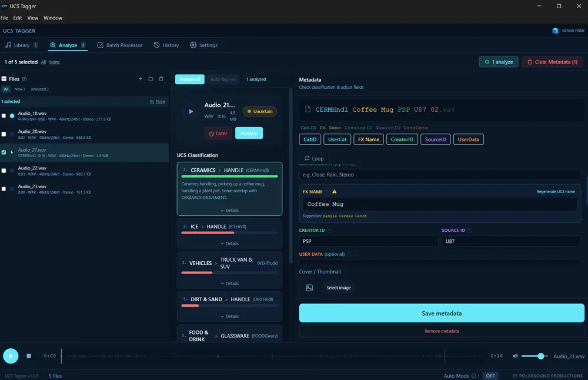This screenshot has width=588, height=380.
Task: Open the View menu
Action: click(x=32, y=18)
